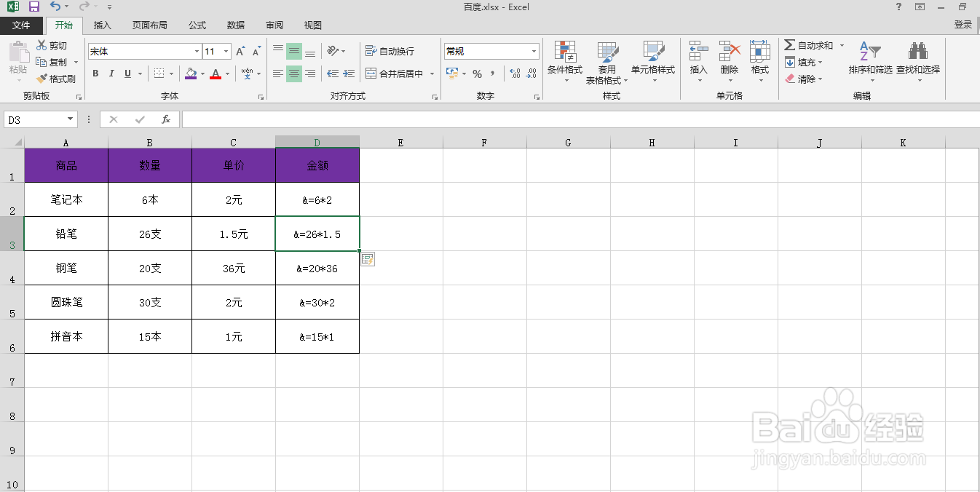Apply comma style
The image size is (980, 492).
493,74
